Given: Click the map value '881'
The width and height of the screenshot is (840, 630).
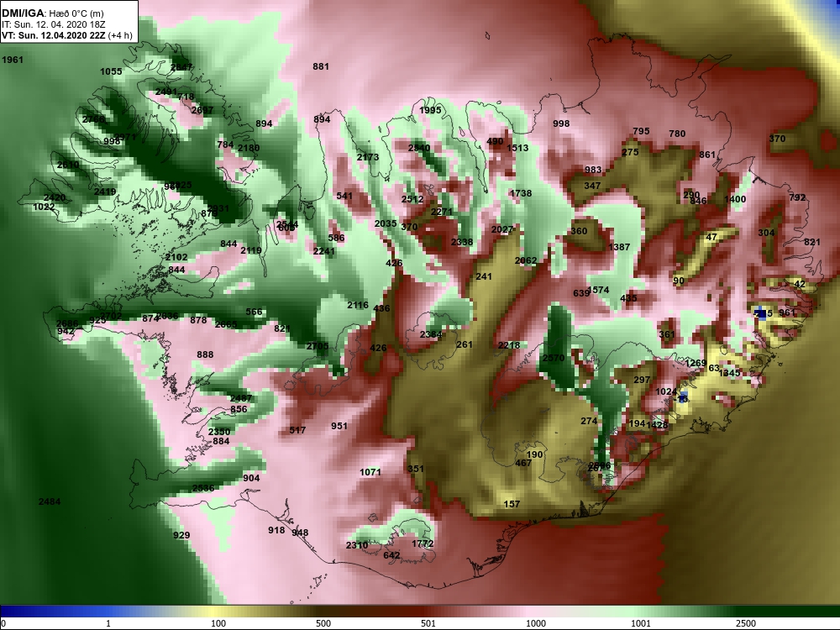Looking at the screenshot, I should (x=321, y=66).
